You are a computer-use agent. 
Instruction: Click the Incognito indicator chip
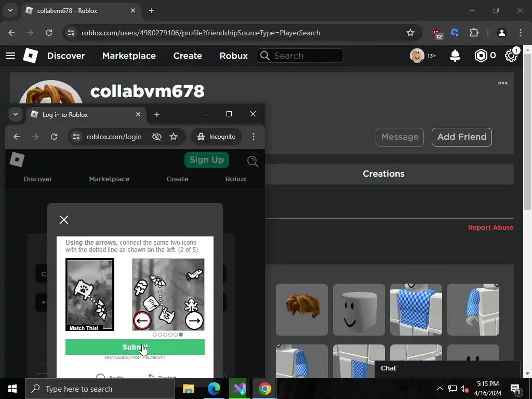(x=217, y=137)
